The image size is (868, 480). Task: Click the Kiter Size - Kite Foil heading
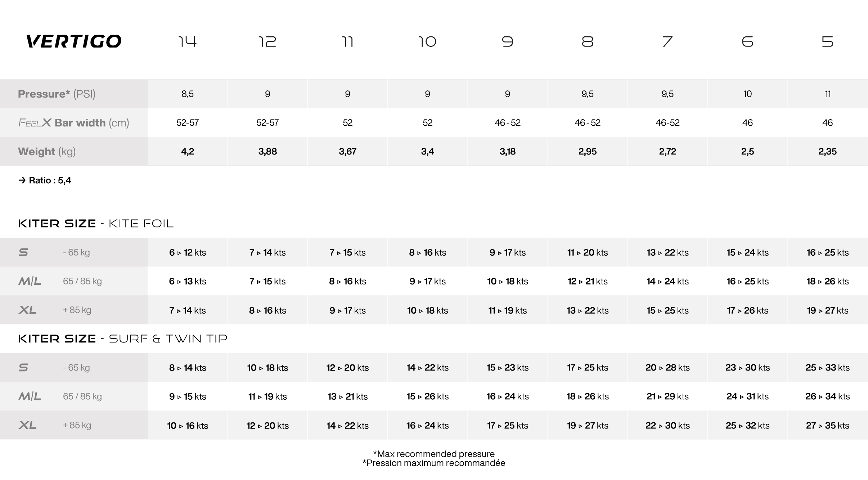coord(96,224)
